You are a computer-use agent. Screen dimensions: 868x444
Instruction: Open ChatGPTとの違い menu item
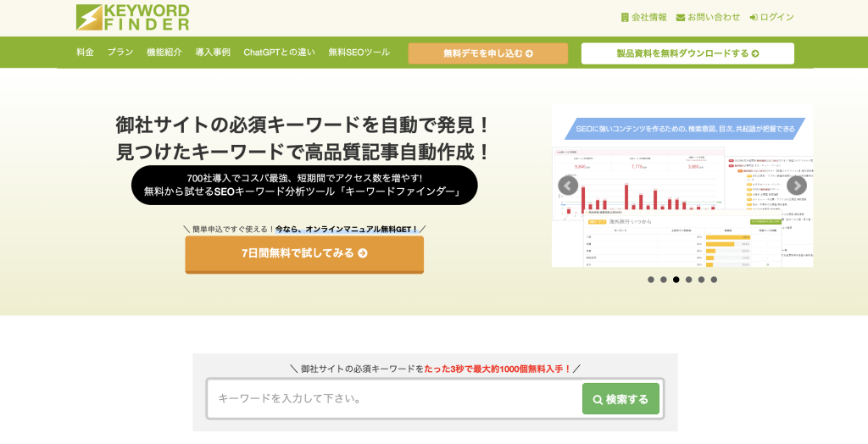[x=279, y=53]
